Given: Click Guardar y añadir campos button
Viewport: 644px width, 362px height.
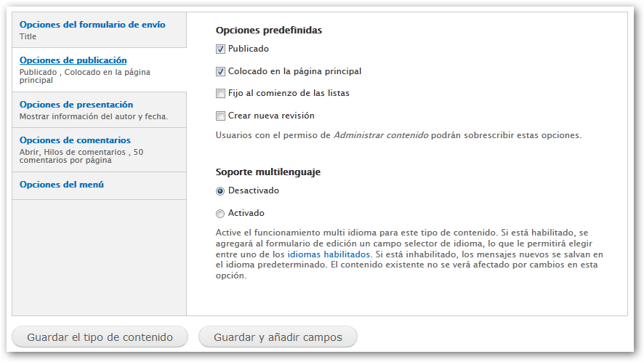Looking at the screenshot, I should (x=278, y=337).
